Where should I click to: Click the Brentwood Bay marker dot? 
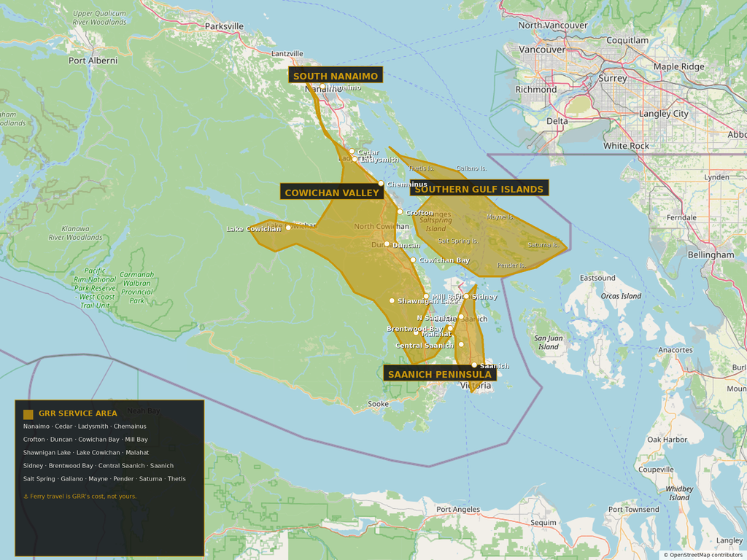(x=449, y=328)
